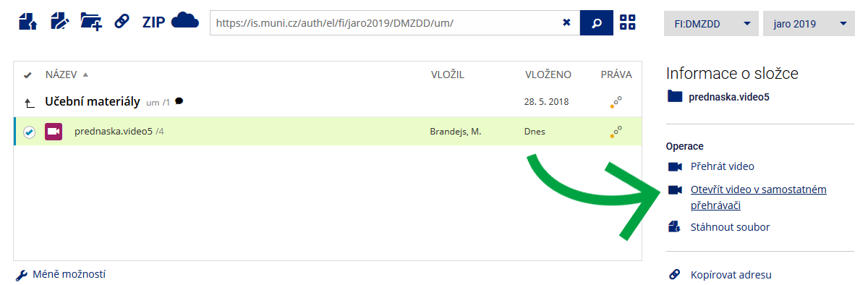
Task: Open access rights of prednaska.video5 row
Action: tap(616, 132)
